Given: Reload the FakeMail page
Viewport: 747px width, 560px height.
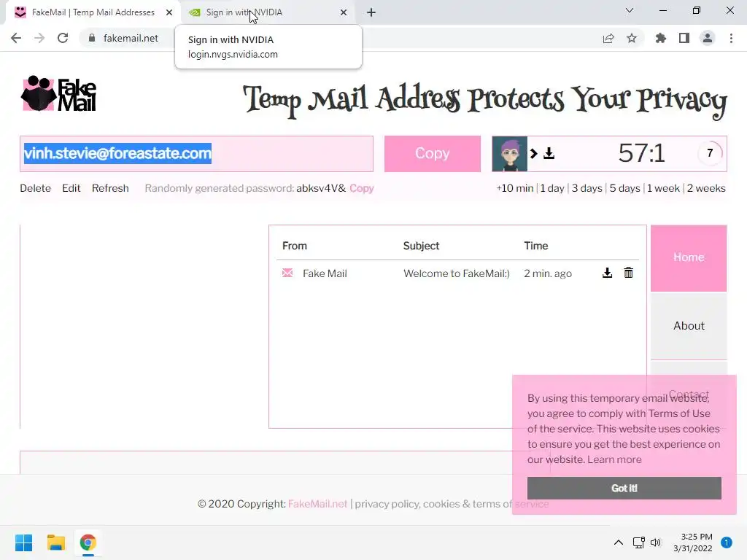Looking at the screenshot, I should (63, 38).
